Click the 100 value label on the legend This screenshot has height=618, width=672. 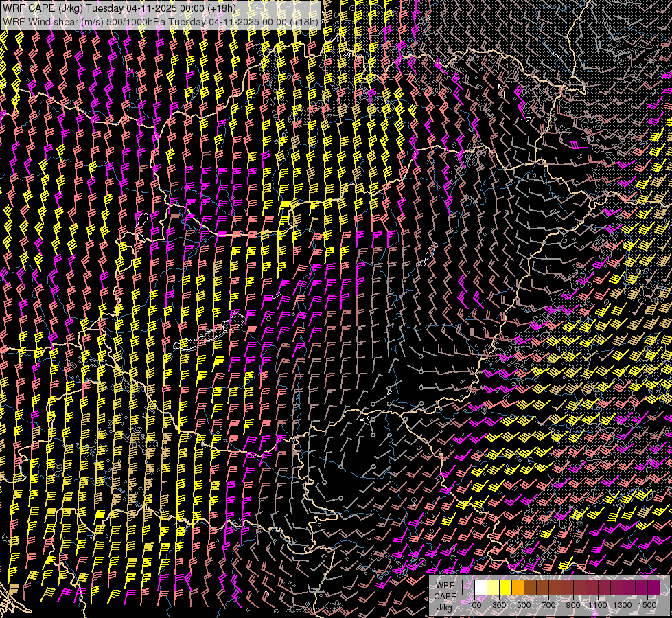coord(474,604)
